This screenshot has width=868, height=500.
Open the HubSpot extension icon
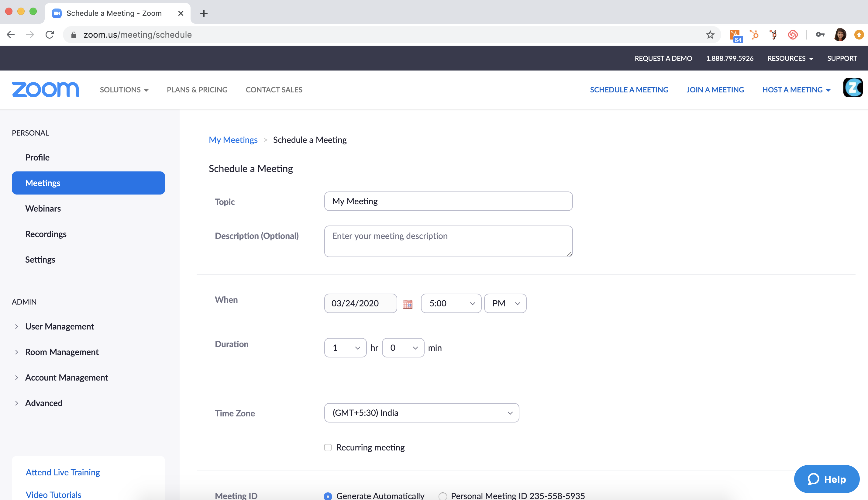pyautogui.click(x=754, y=35)
